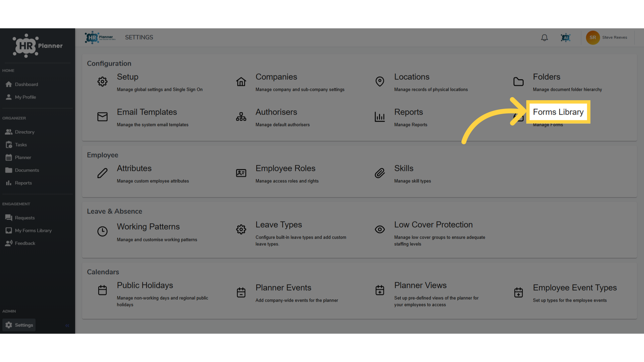Click the Folders folder icon
The height and width of the screenshot is (362, 644).
pos(519,81)
